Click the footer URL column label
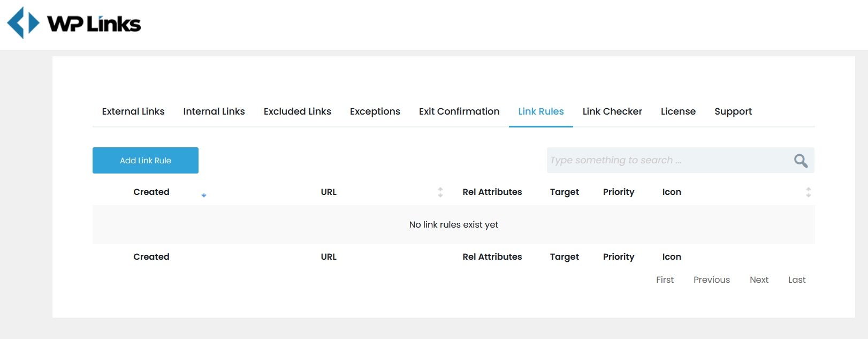This screenshot has height=339, width=868. 329,257
